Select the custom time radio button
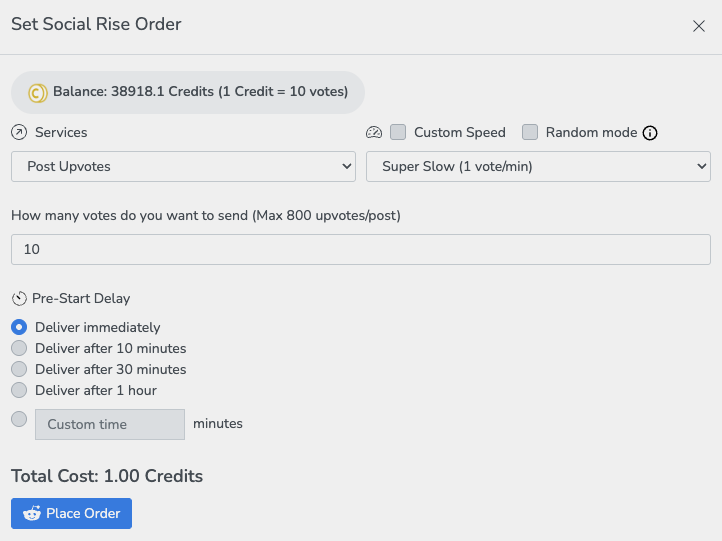The width and height of the screenshot is (722, 541). (x=19, y=419)
